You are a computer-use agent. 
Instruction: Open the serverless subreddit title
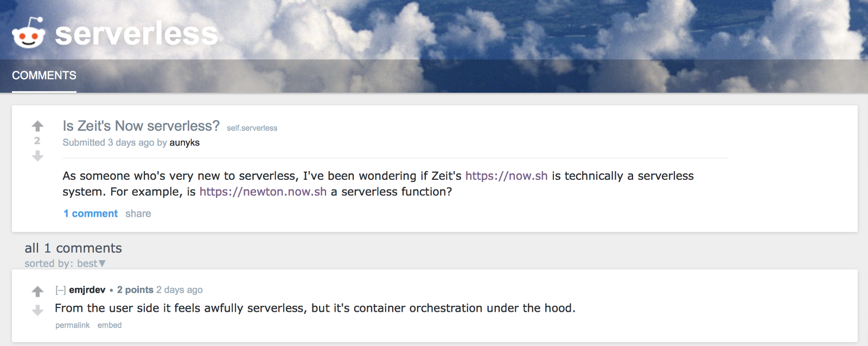(136, 34)
